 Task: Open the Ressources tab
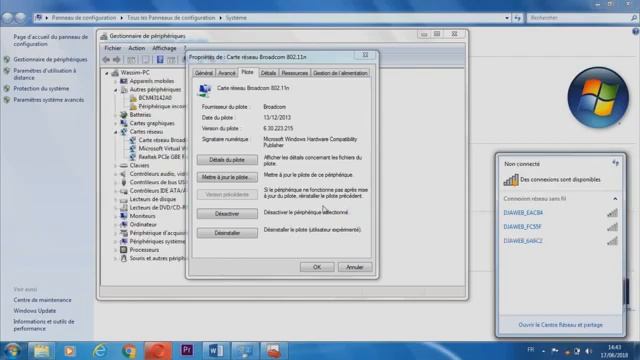click(294, 73)
